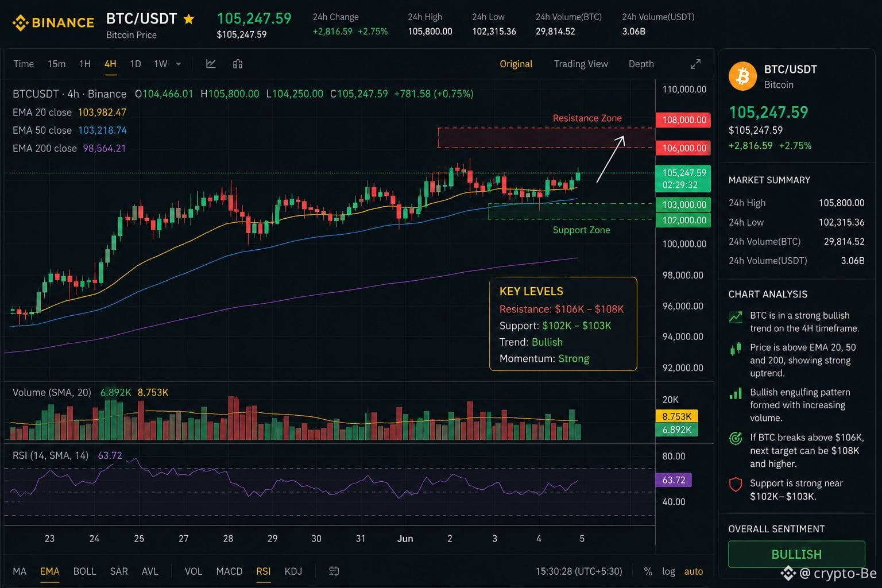
Task: Click the 102,000.00 green price label
Action: coord(683,220)
